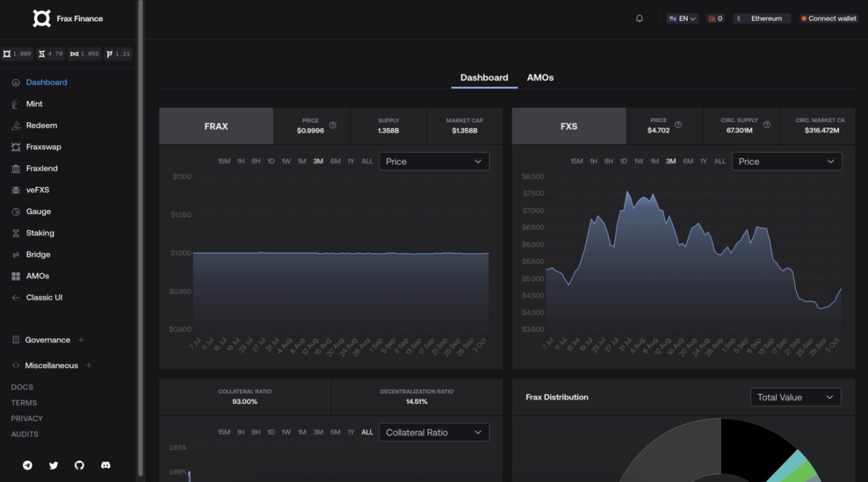The width and height of the screenshot is (868, 482).
Task: Click the Fraxlend bank icon
Action: pos(16,168)
